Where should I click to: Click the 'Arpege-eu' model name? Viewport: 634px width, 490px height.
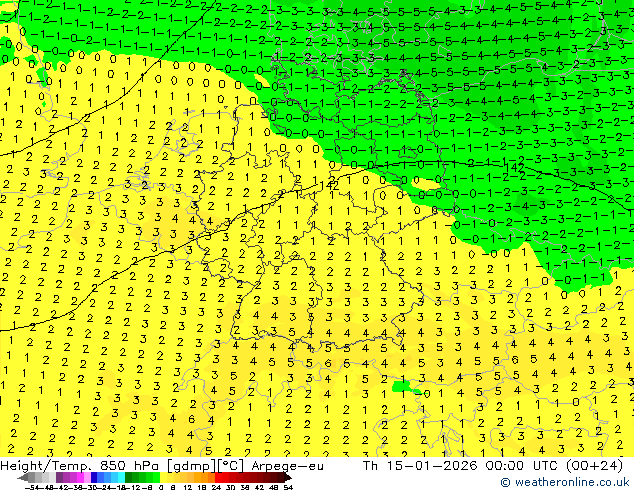click(287, 466)
